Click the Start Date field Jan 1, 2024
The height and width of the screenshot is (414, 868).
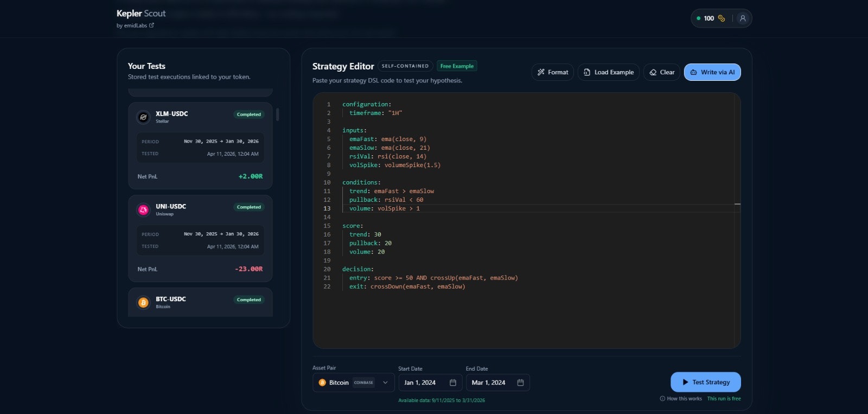coord(430,383)
